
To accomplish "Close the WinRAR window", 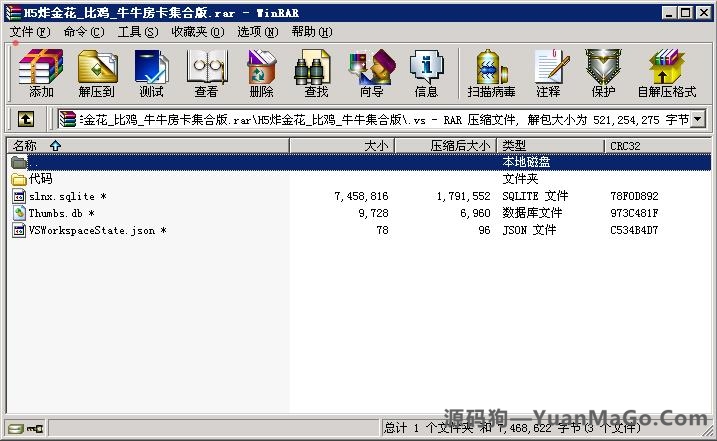I will pos(703,12).
